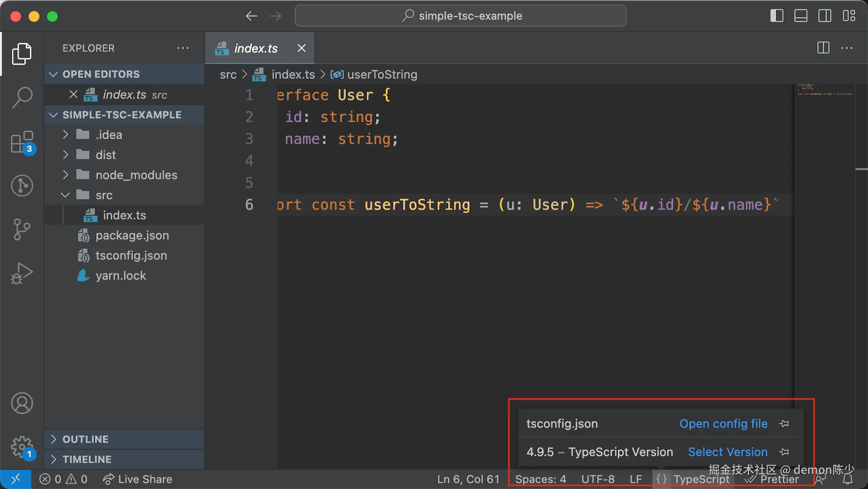868x489 pixels.
Task: Click the Accounts icon in the Activity Bar
Action: [21, 403]
